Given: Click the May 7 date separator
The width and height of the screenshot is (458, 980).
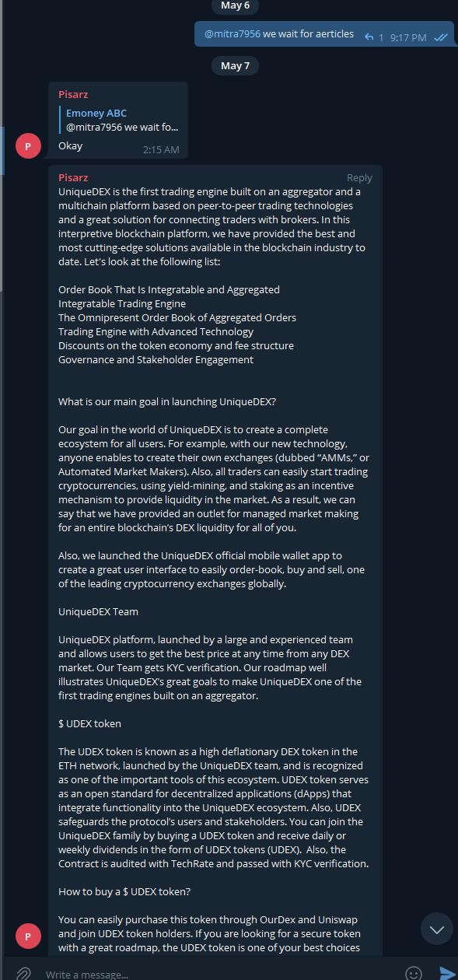Looking at the screenshot, I should coord(236,65).
